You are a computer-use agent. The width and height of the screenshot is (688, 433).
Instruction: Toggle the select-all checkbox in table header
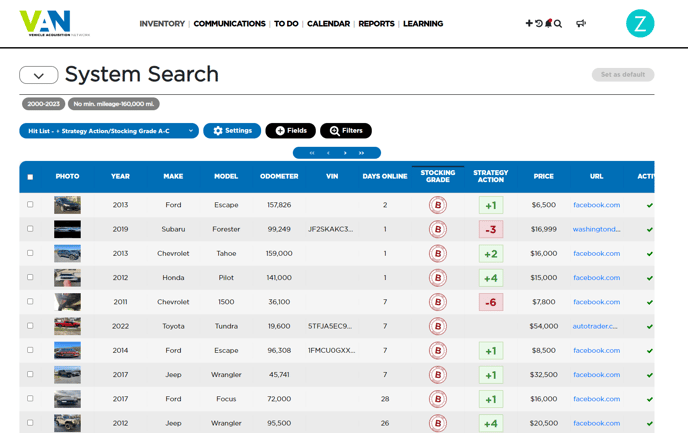pyautogui.click(x=30, y=177)
